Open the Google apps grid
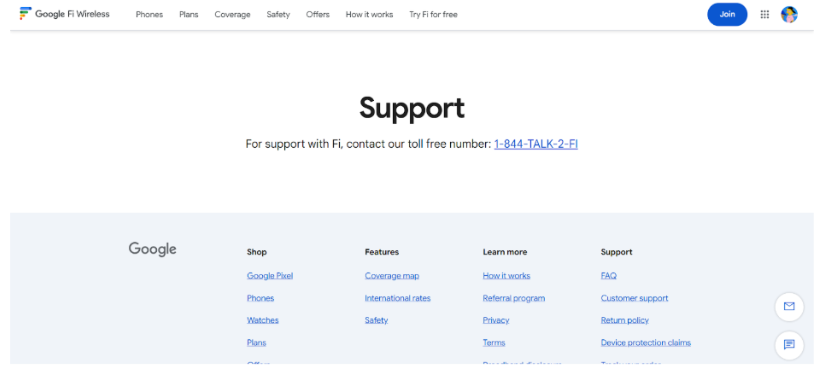 pos(765,15)
